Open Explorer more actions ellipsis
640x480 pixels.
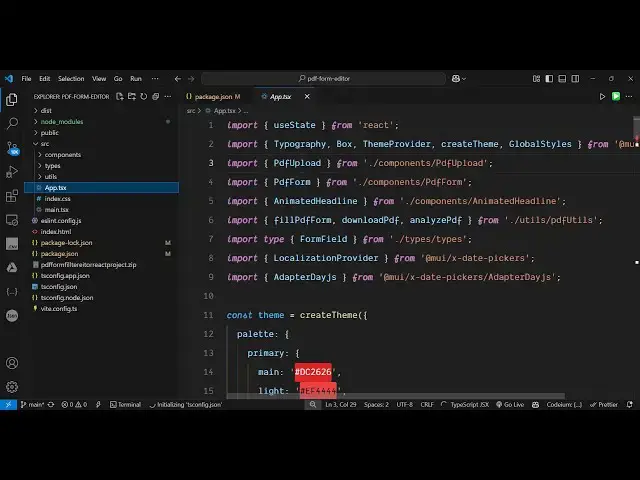(168, 97)
